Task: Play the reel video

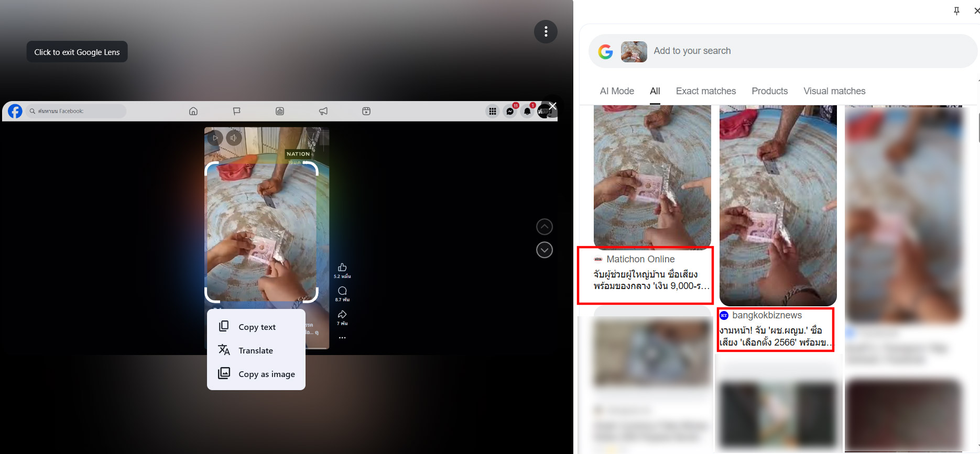Action: pos(215,138)
